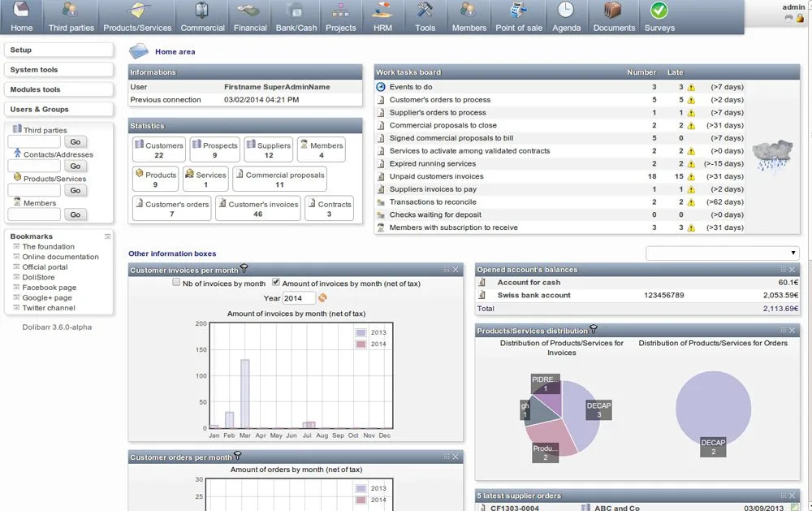Viewport: 812px width, 511px height.
Task: Open the Documents briefcase icon
Action: pos(613,9)
